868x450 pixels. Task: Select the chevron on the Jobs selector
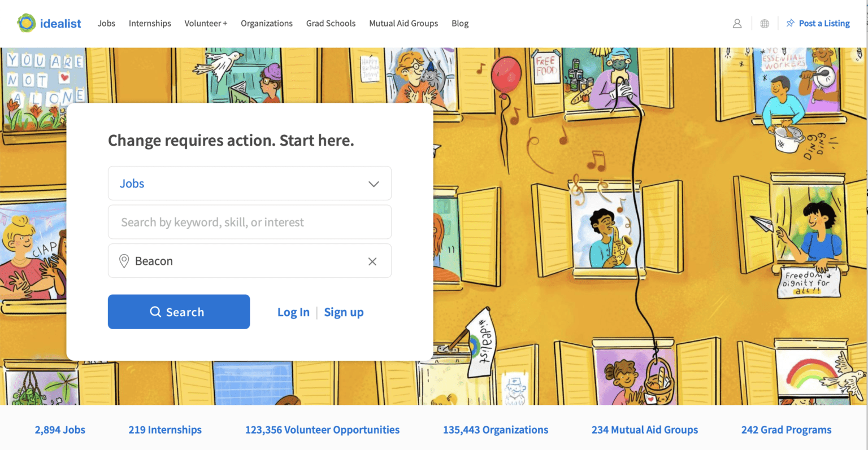coord(374,184)
